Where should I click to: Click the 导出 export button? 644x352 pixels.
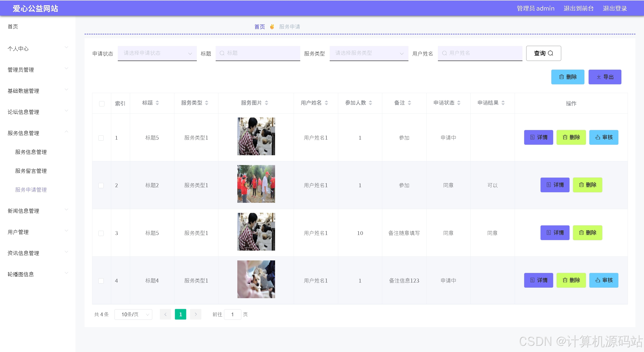pos(604,77)
